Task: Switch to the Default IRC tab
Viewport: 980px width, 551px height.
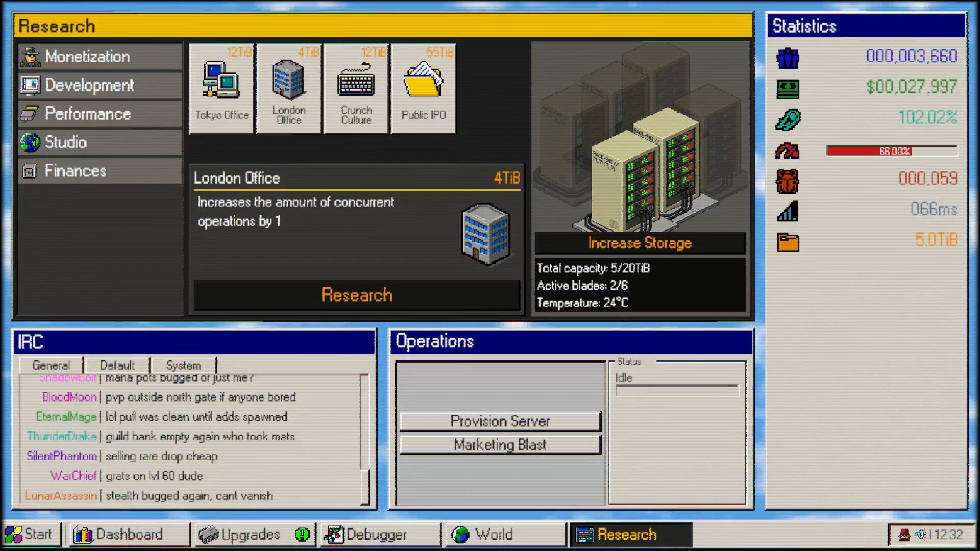Action: click(116, 365)
